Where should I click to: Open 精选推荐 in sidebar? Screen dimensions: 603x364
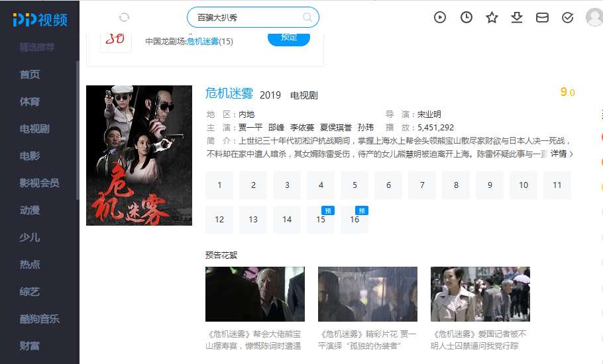(37, 47)
